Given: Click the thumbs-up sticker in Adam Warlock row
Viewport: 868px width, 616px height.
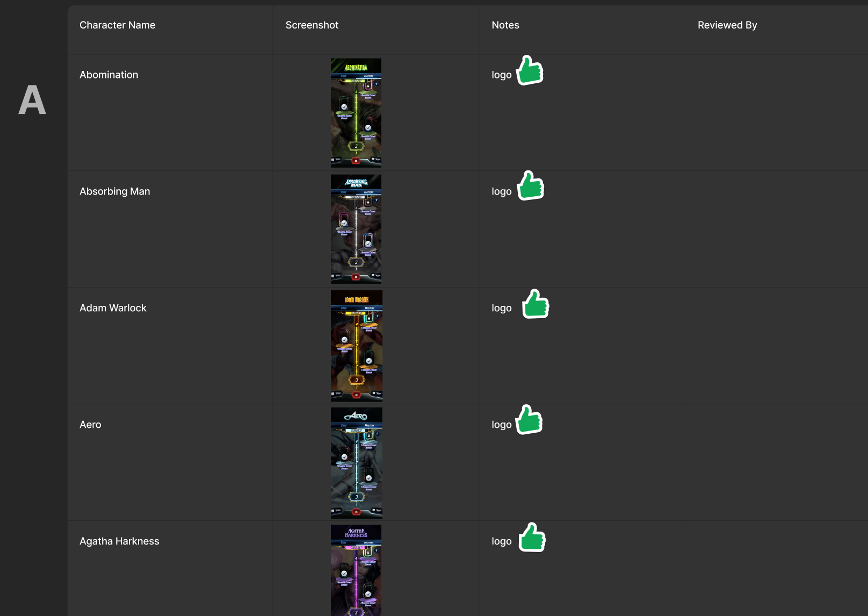Looking at the screenshot, I should coord(536,304).
